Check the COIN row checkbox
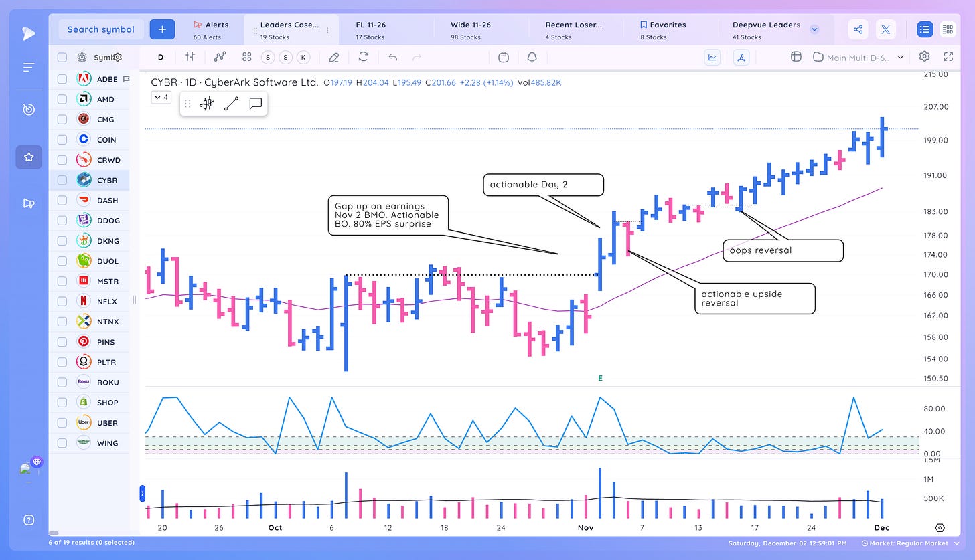The width and height of the screenshot is (975, 560). click(x=62, y=139)
